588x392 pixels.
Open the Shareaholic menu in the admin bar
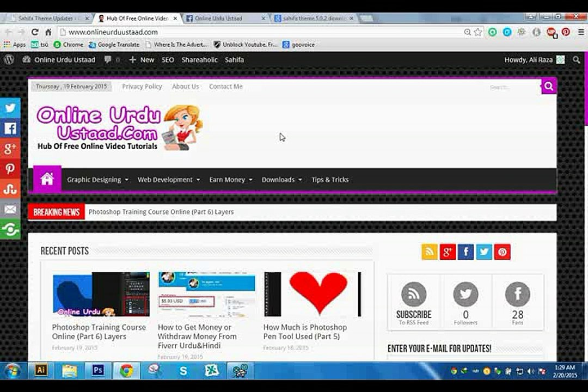click(x=199, y=60)
